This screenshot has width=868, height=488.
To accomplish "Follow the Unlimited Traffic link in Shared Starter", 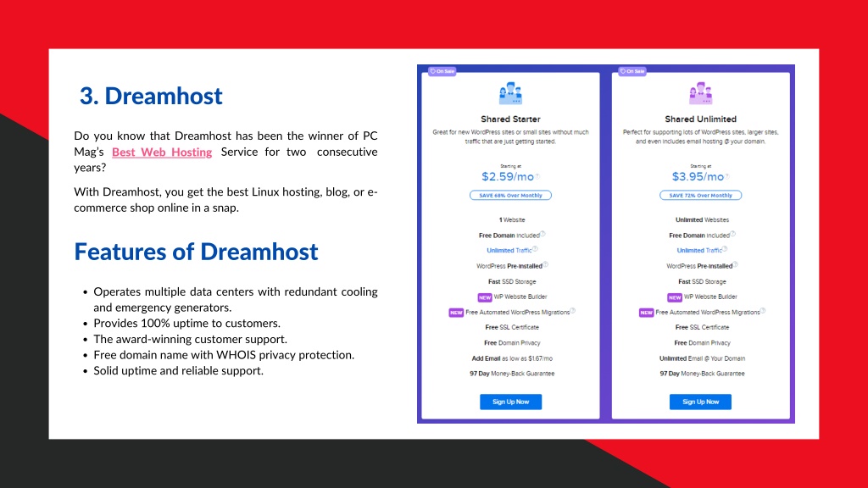I will click(x=509, y=251).
